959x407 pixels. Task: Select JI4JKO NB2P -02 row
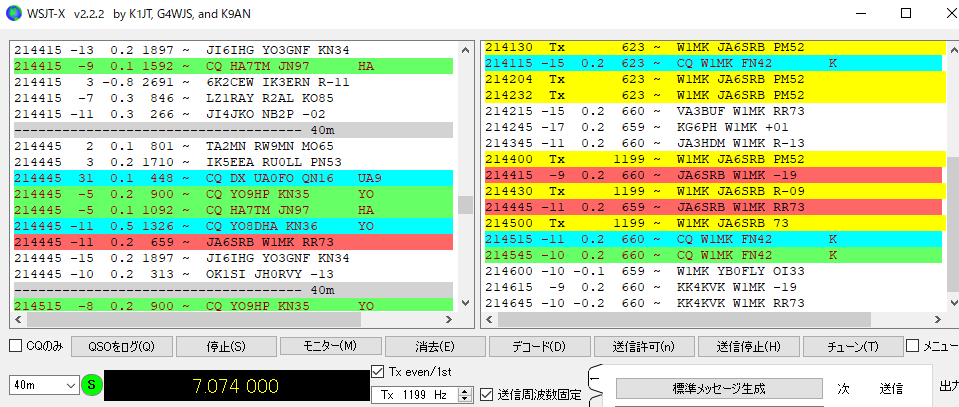(x=233, y=114)
